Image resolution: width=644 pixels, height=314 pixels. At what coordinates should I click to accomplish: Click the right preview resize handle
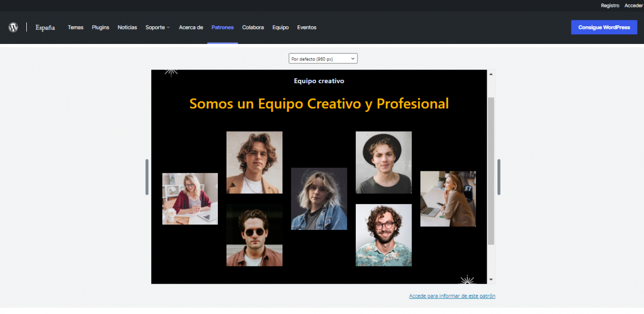pos(499,177)
